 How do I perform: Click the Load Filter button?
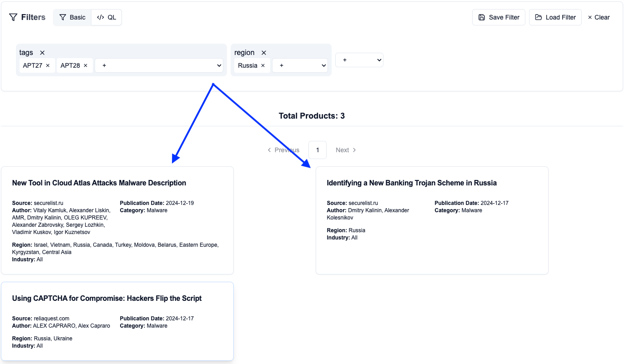[555, 17]
